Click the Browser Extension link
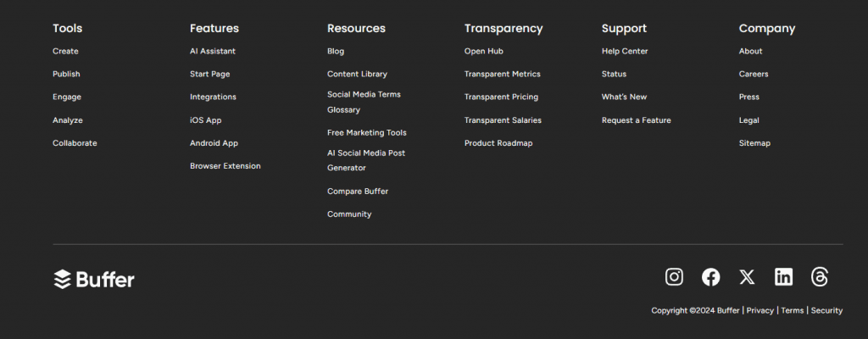Image resolution: width=868 pixels, height=339 pixels. click(225, 165)
